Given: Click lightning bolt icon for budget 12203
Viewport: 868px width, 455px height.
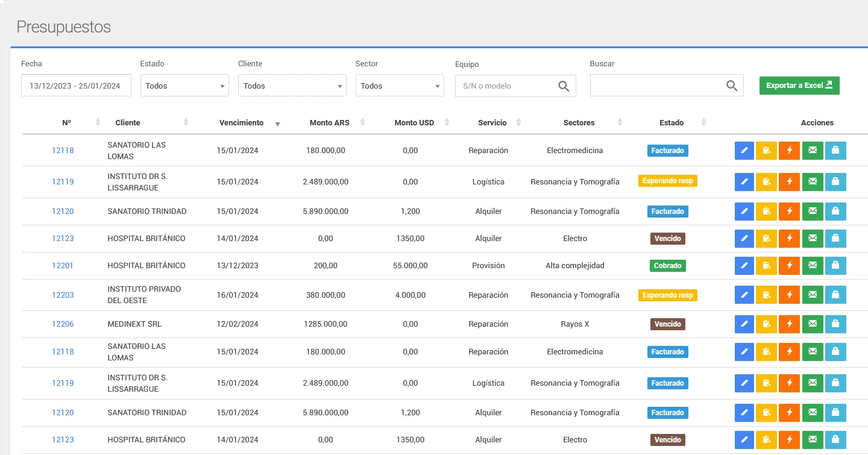Looking at the screenshot, I should coord(789,295).
